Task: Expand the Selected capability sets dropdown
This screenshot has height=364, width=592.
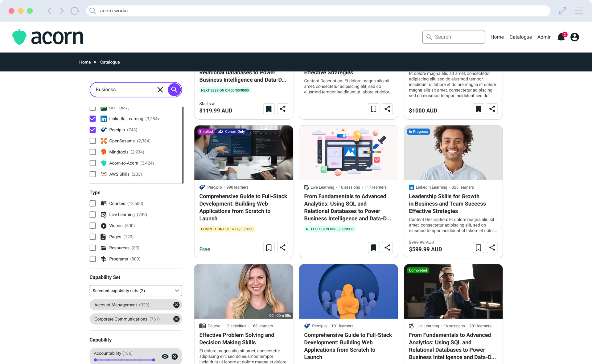Action: [136, 291]
